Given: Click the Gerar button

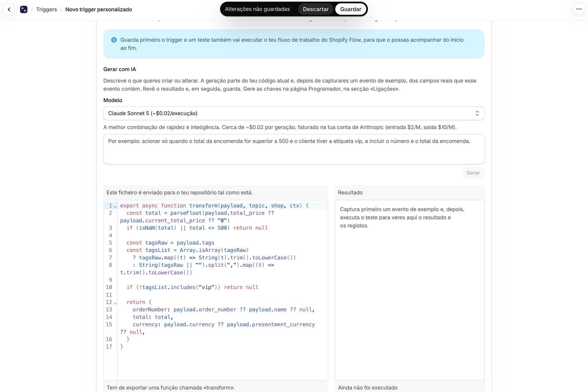Looking at the screenshot, I should tap(473, 173).
